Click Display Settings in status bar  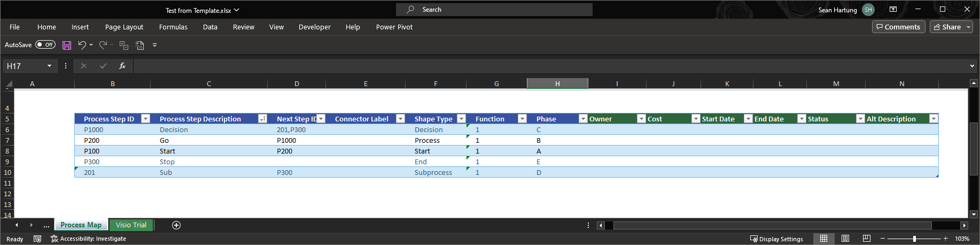click(776, 239)
